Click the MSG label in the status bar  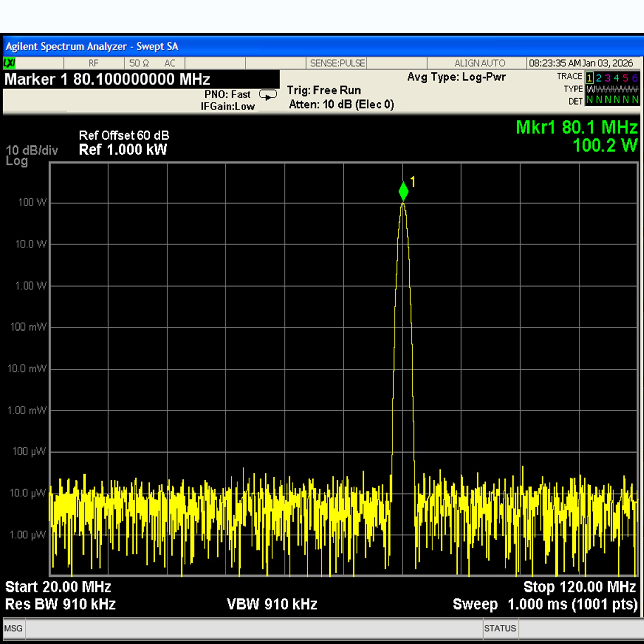pyautogui.click(x=14, y=628)
